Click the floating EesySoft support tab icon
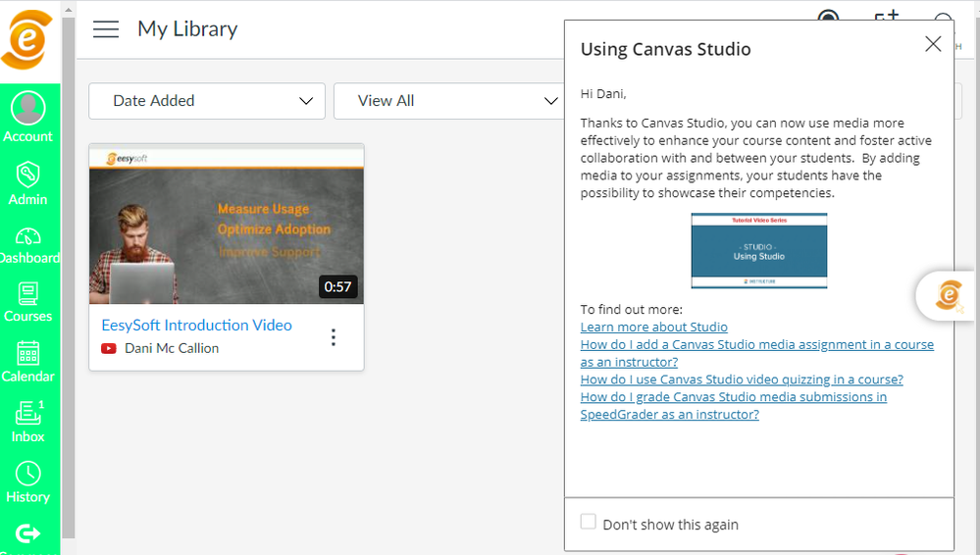Screen dimensions: 980x555 [x=949, y=295]
